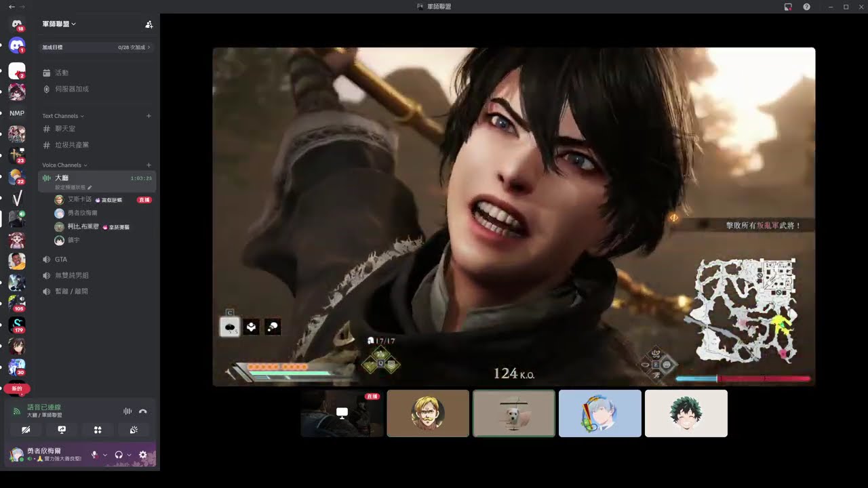Image resolution: width=868 pixels, height=488 pixels.
Task: Go forward with title bar right arrow
Action: click(x=22, y=6)
